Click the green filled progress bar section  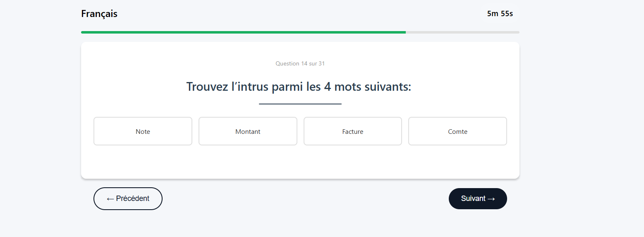[243, 32]
